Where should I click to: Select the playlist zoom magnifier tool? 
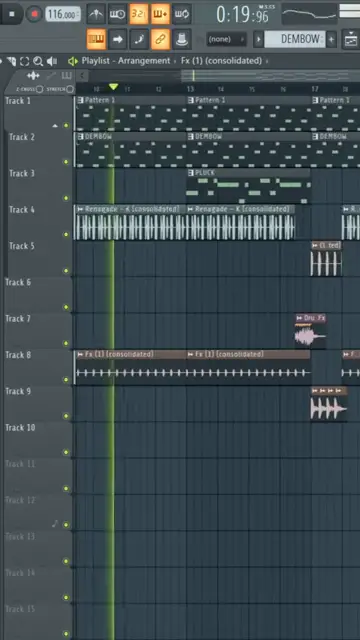pos(38,61)
